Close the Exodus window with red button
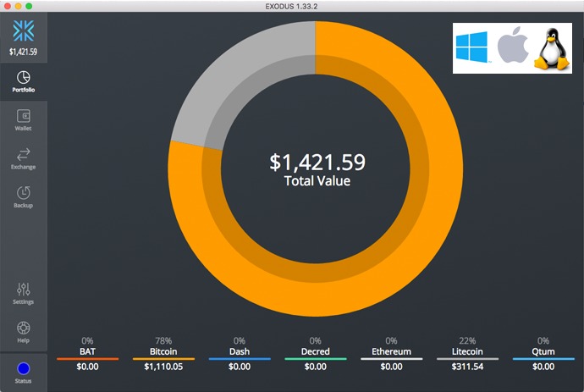The image size is (584, 392). coord(8,6)
